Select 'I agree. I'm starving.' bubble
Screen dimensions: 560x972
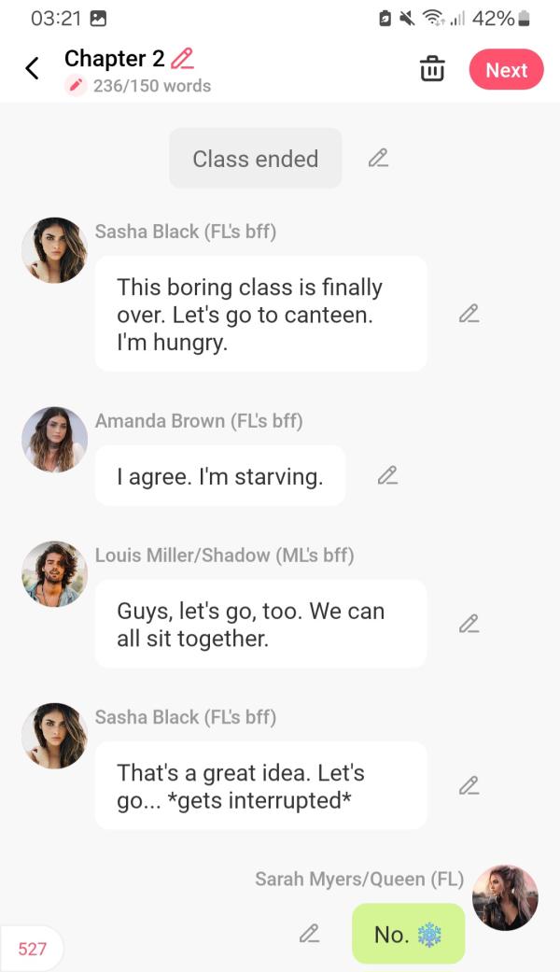pos(219,476)
